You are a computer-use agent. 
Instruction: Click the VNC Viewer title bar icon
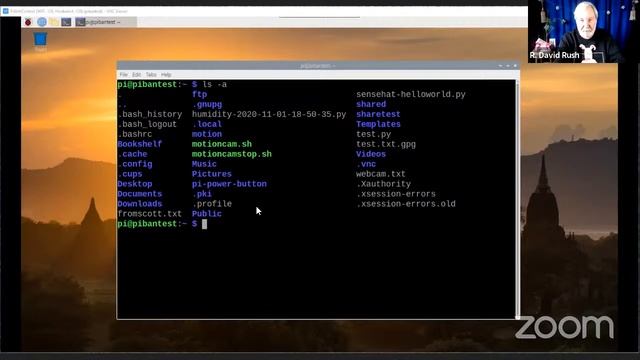(x=5, y=11)
